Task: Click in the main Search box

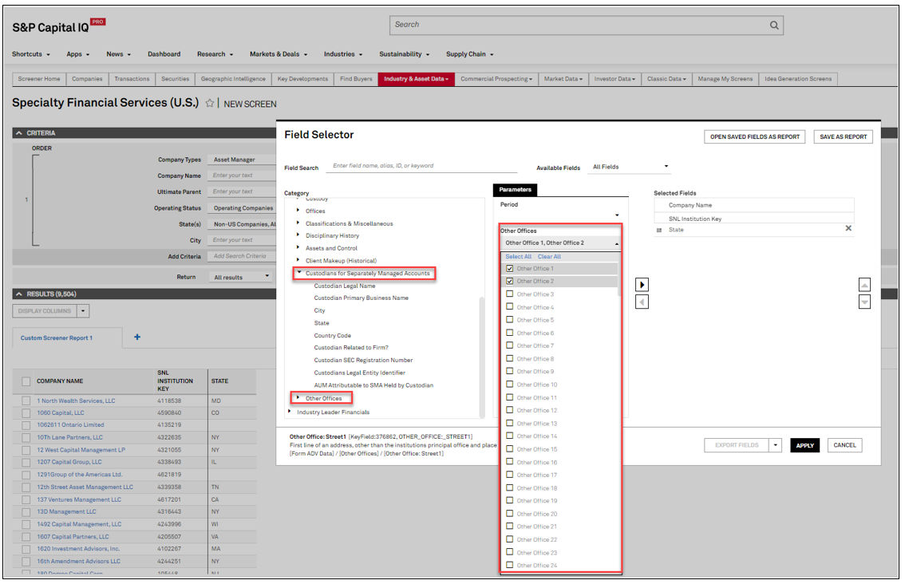Action: 586,25
